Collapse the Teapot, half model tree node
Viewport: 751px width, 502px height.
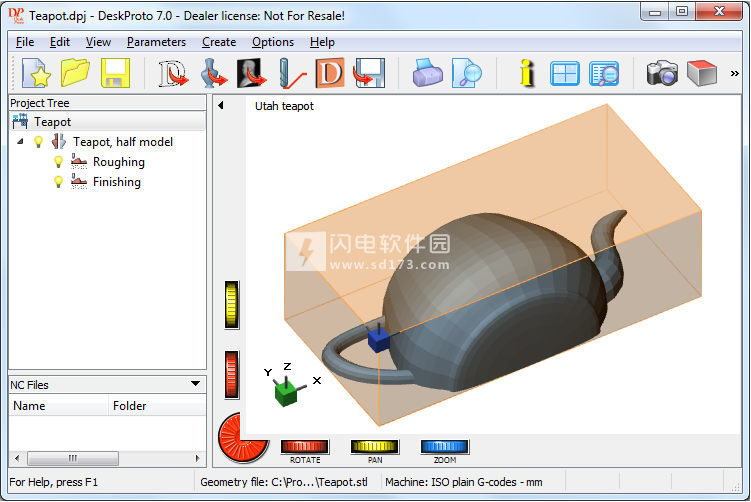[x=20, y=141]
